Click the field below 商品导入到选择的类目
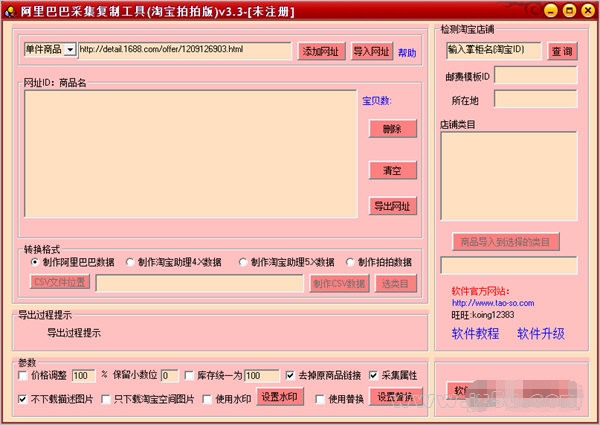600x425 pixels. (509, 265)
